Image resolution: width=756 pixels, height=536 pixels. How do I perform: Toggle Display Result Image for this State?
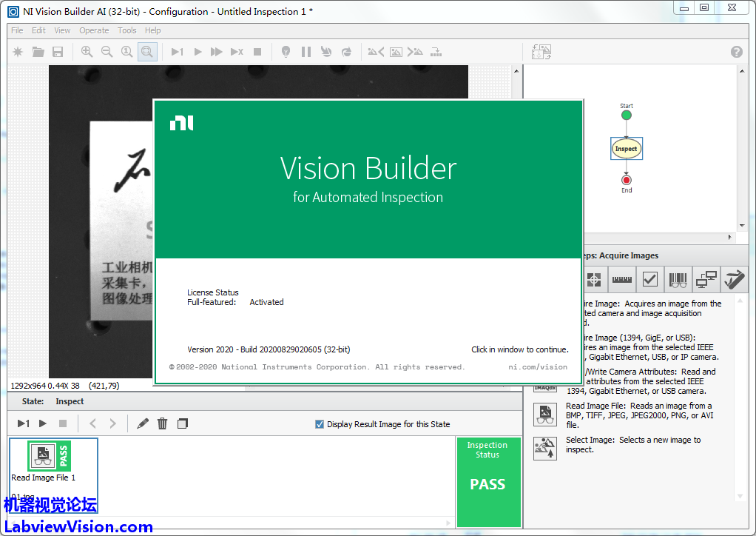tap(319, 424)
